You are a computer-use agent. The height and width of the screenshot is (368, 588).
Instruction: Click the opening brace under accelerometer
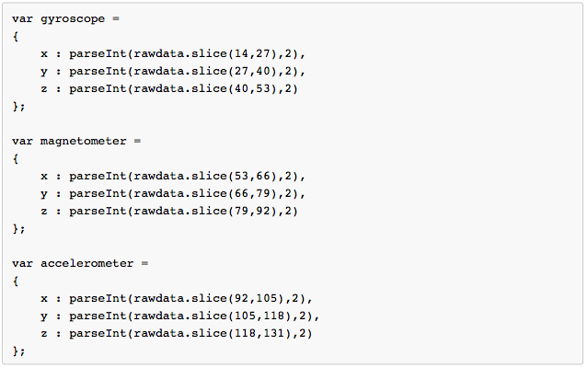[x=15, y=281]
